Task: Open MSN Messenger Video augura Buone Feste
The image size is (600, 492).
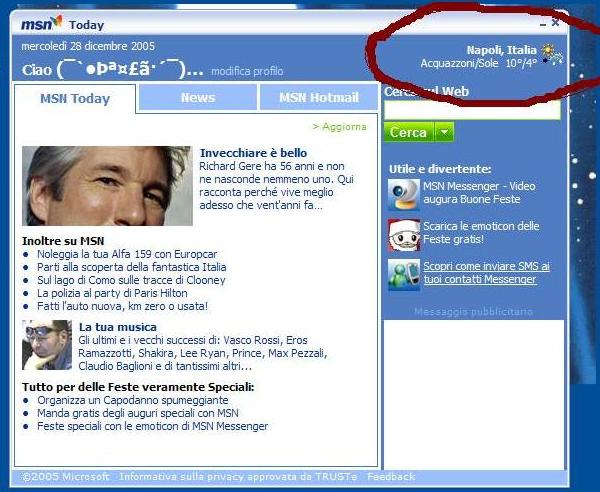Action: [479, 193]
